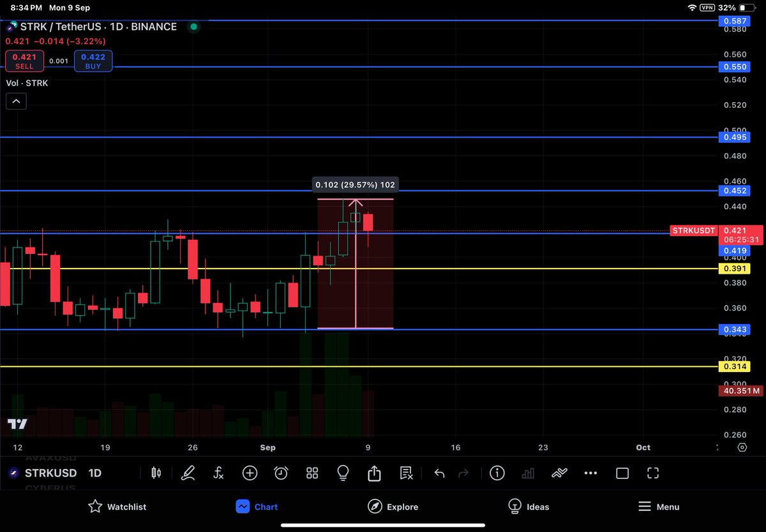The height and width of the screenshot is (532, 766).
Task: Open the Ideas tab
Action: [x=529, y=506]
